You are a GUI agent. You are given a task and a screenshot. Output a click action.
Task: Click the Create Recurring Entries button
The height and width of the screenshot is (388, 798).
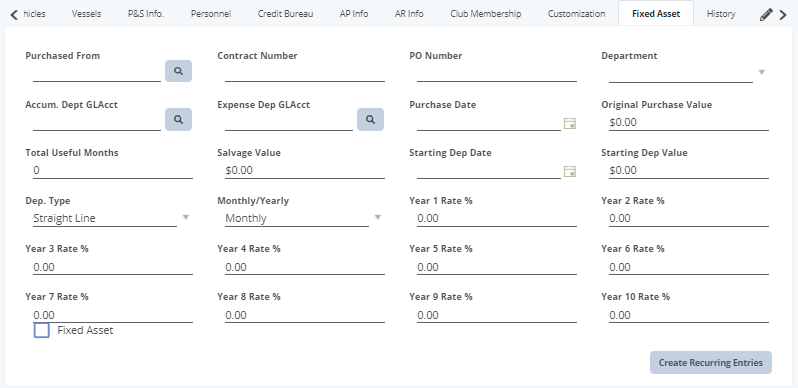710,363
